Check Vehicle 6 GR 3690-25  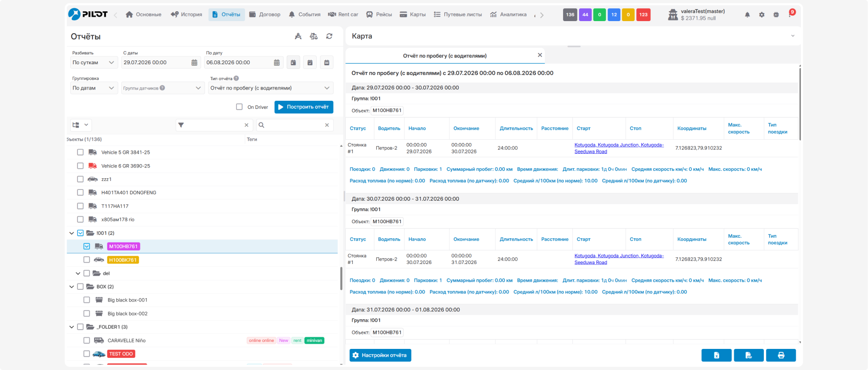[80, 166]
